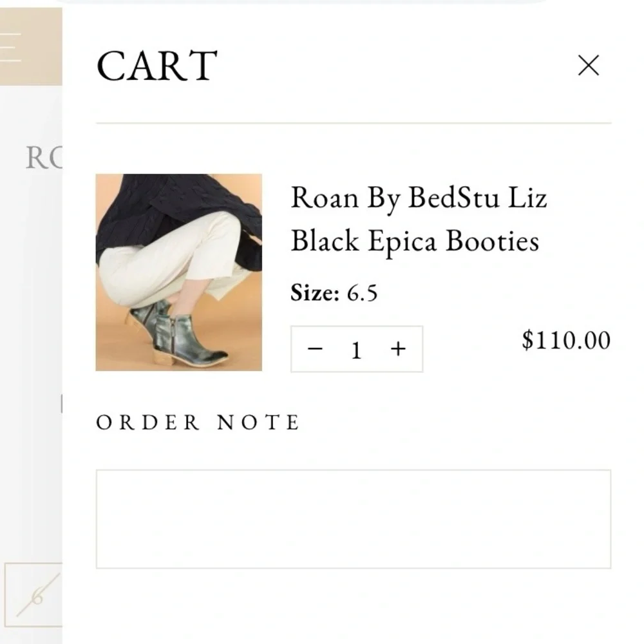Screen dimensions: 644x644
Task: Click the partially hidden RO title behind the cart
Action: click(44, 158)
